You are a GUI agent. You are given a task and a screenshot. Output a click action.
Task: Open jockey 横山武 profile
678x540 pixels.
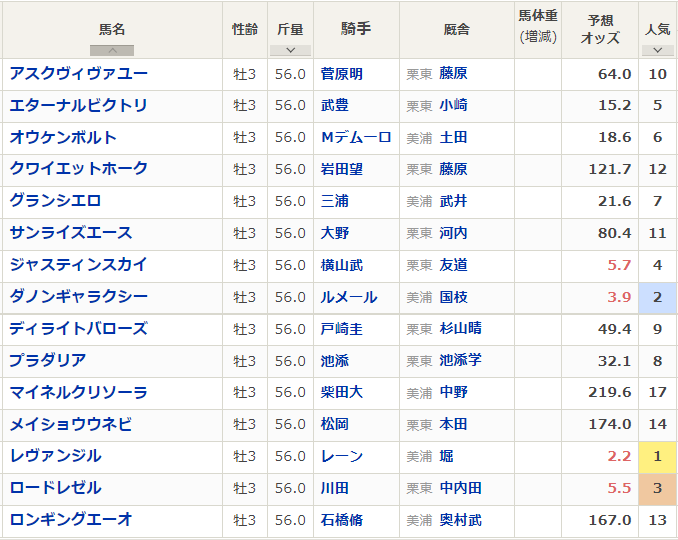(x=342, y=265)
